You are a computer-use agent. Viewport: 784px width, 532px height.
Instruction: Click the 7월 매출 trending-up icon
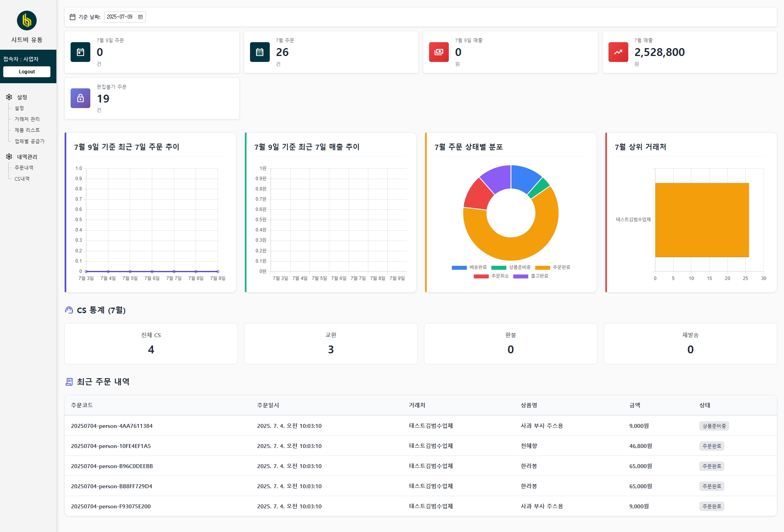[618, 52]
